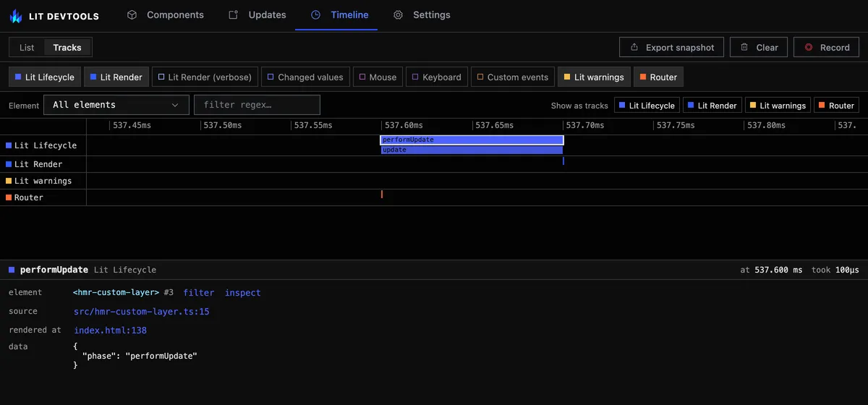Click the filter link for hmr-custom-layer
The height and width of the screenshot is (405, 868).
click(x=199, y=293)
